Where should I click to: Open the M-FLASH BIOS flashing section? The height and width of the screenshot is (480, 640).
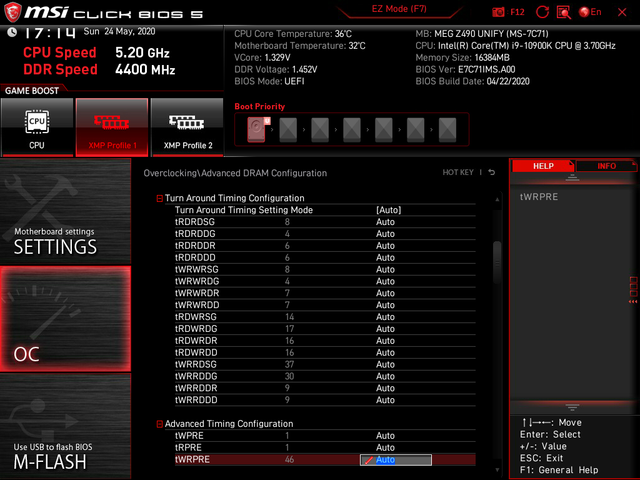tap(65, 427)
